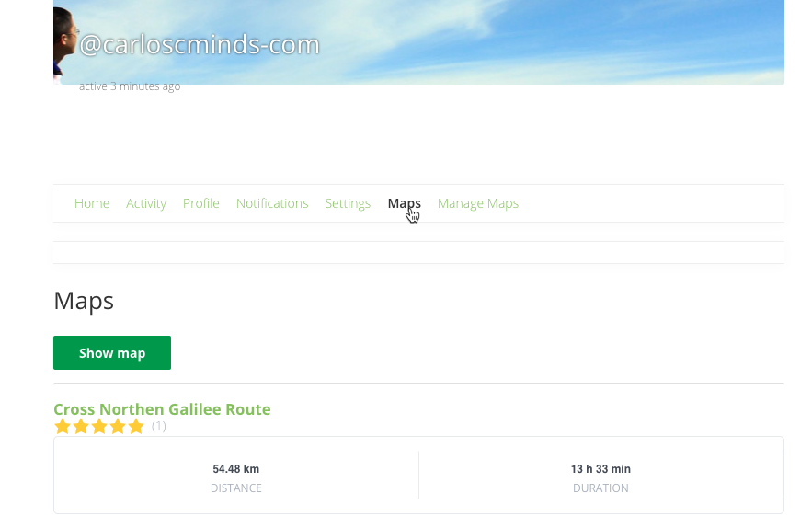Open the Manage Maps tab
Viewport: 812px width, 528px height.
(x=477, y=203)
